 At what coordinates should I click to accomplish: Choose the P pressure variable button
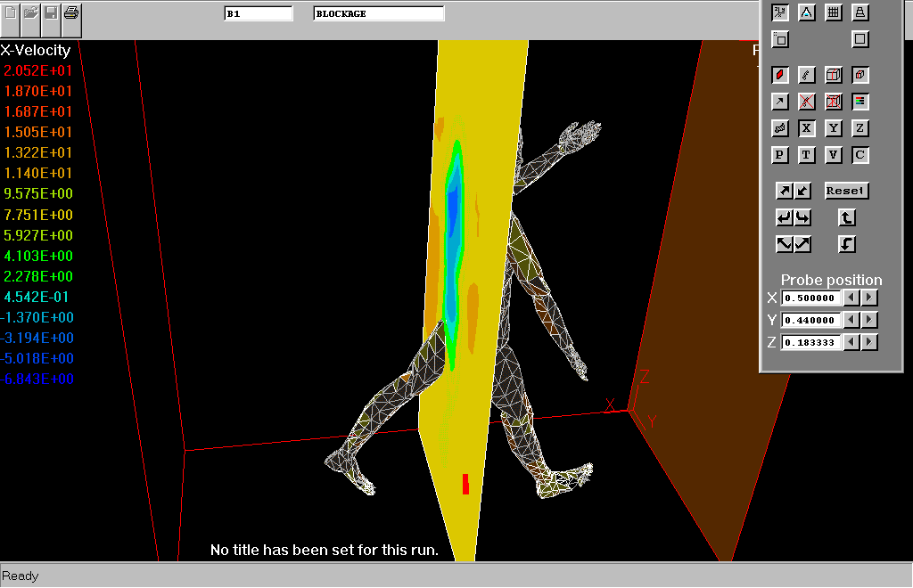pos(780,155)
